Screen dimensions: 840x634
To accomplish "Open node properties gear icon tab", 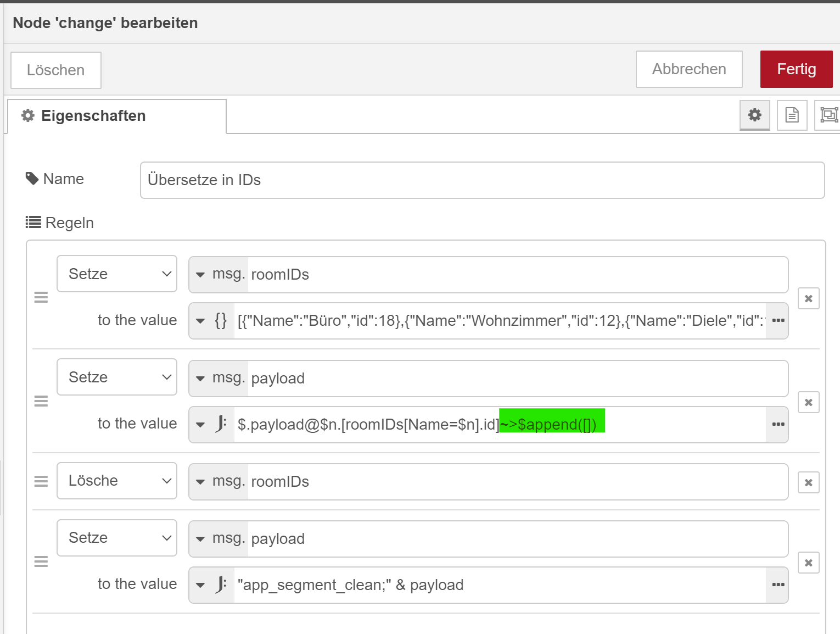I will tap(755, 115).
